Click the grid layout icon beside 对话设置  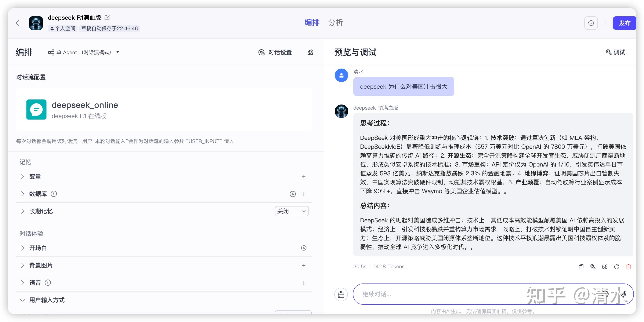pos(310,52)
